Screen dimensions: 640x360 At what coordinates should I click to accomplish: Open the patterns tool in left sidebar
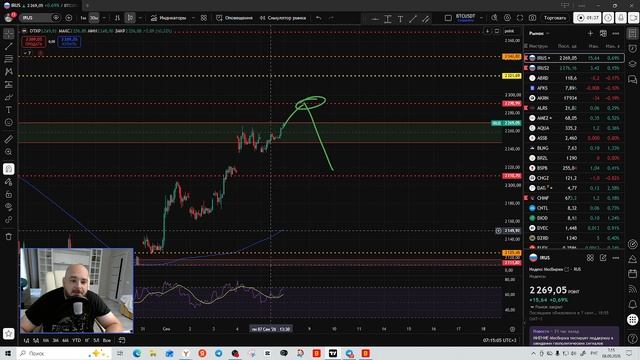(9, 72)
